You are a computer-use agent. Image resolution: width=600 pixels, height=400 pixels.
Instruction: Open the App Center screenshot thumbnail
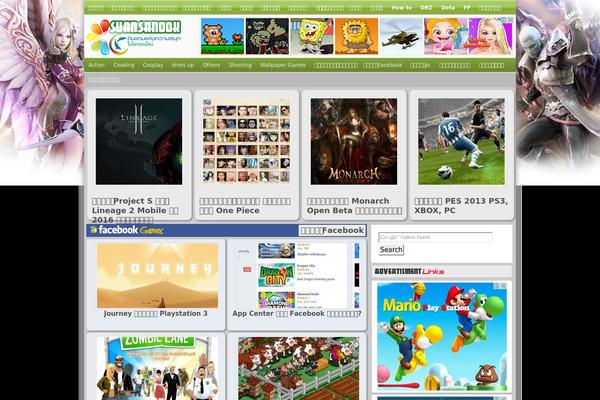click(297, 276)
